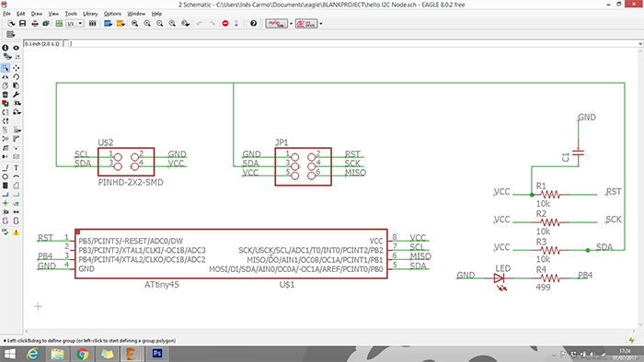Click in the command line input field
The width and height of the screenshot is (644, 362).
352,43
